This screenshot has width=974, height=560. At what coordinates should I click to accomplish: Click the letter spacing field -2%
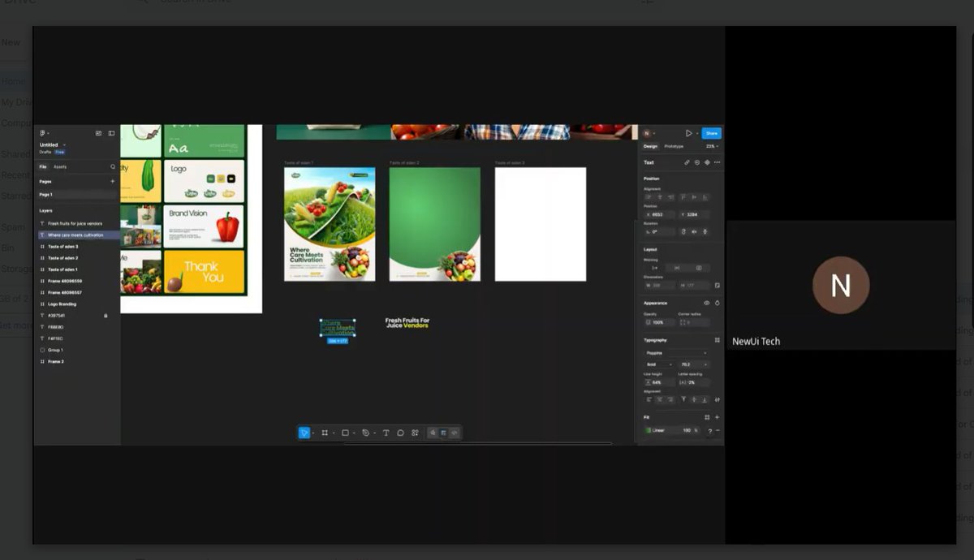(694, 382)
